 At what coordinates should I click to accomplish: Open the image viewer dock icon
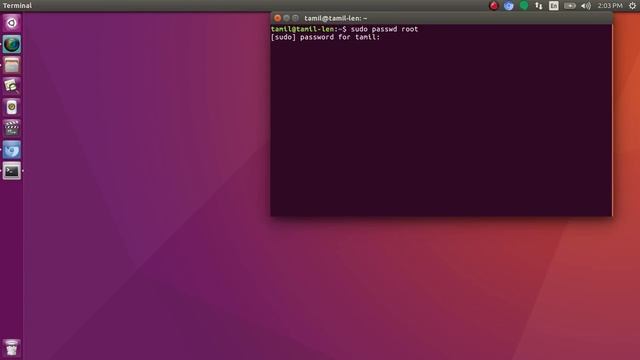click(11, 86)
